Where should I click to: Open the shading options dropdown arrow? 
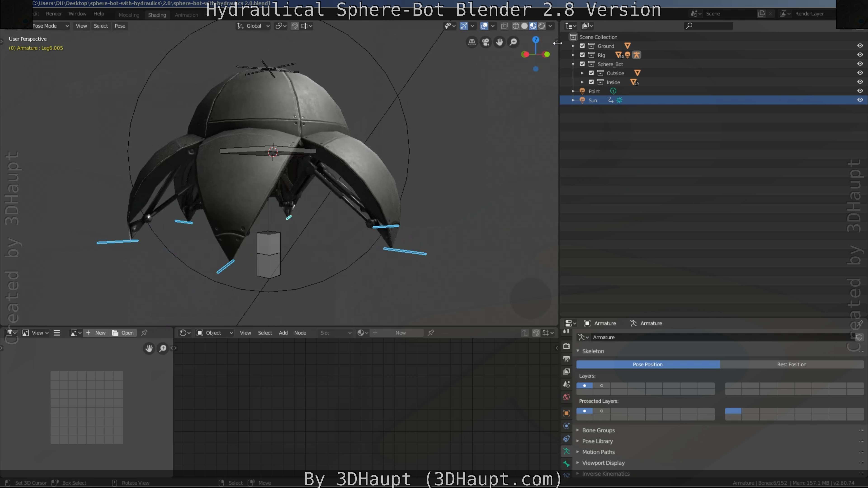[x=550, y=26]
